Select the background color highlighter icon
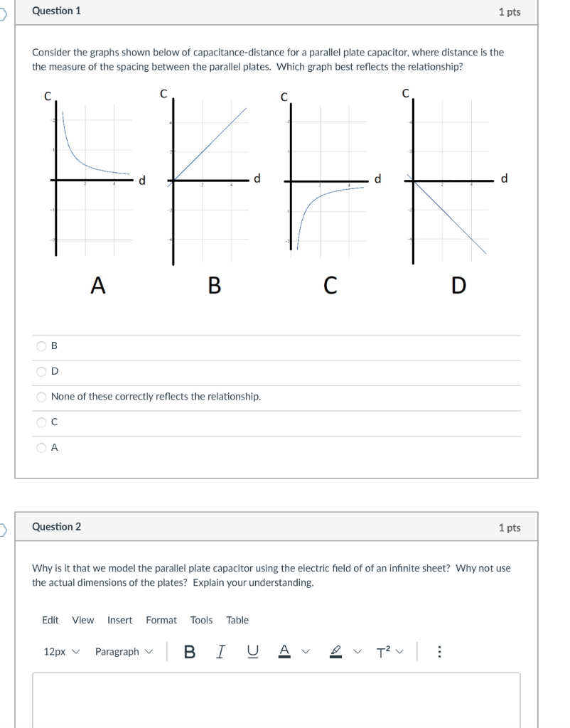Screen dimensions: 570x728 337,651
